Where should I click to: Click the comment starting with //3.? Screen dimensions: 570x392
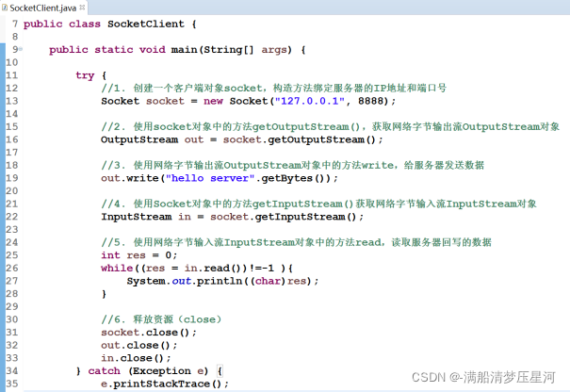[x=293, y=165]
